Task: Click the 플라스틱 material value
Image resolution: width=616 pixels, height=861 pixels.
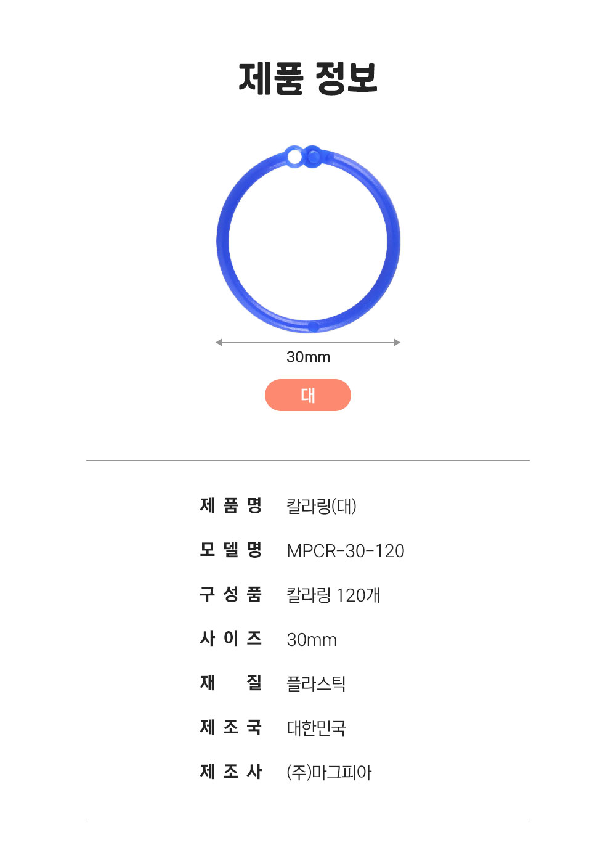Action: [x=316, y=683]
